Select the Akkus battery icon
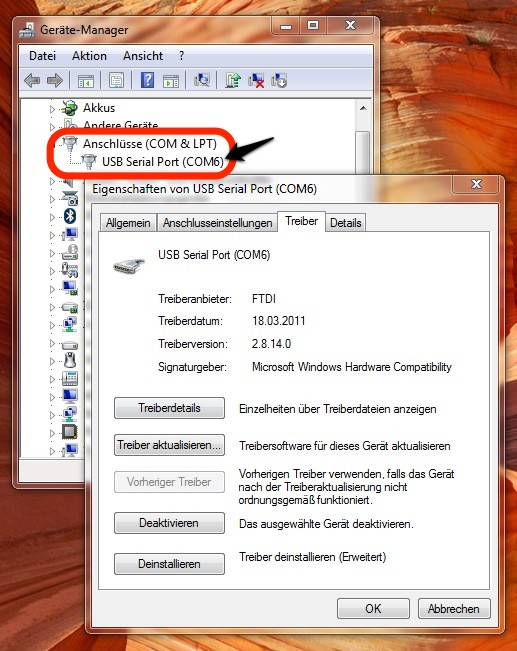 pyautogui.click(x=69, y=108)
